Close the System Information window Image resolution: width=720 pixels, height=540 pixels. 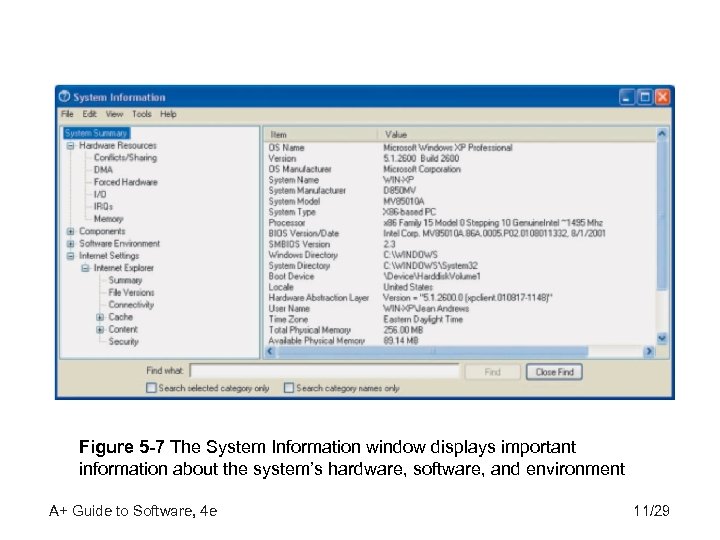[662, 97]
